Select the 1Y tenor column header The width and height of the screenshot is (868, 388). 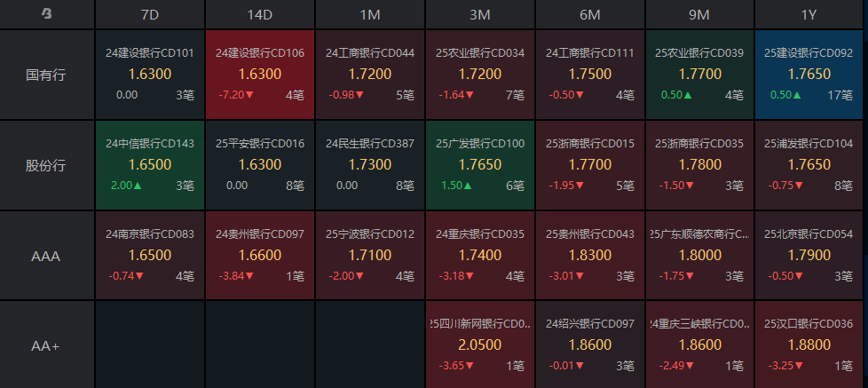pos(809,14)
